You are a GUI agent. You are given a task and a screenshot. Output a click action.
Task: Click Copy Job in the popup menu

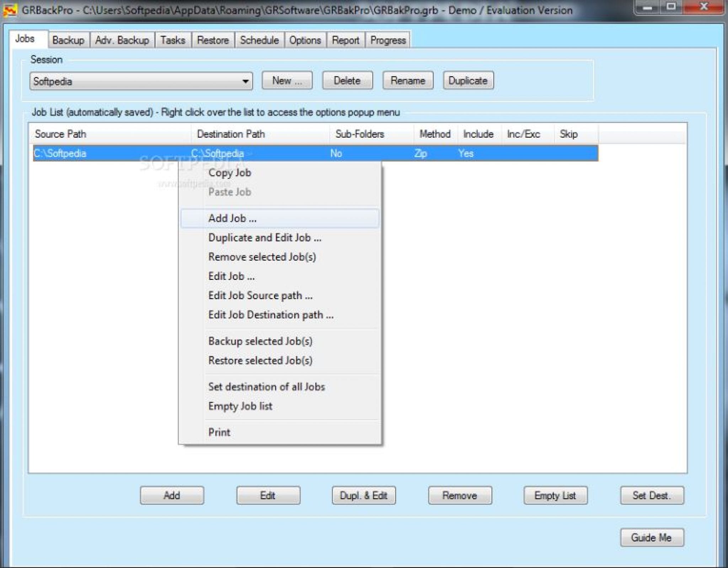click(230, 172)
